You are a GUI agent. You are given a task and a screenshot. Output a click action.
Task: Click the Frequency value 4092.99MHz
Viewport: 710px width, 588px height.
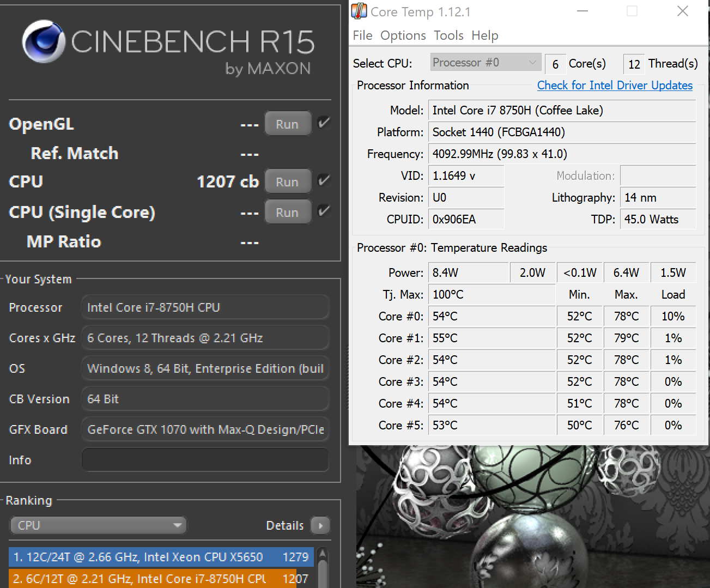pos(562,154)
